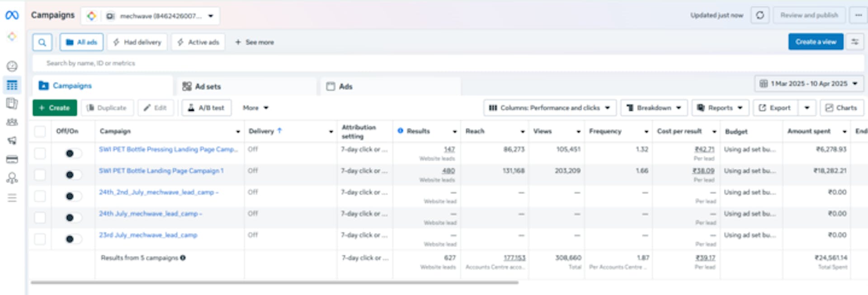The width and height of the screenshot is (868, 295).
Task: Select the Had delivery view
Action: [137, 42]
